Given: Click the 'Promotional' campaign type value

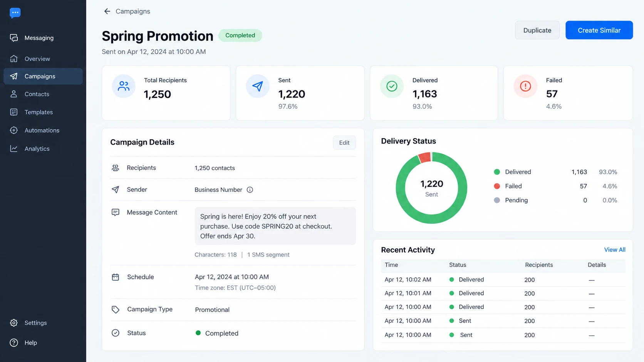Looking at the screenshot, I should 212,310.
